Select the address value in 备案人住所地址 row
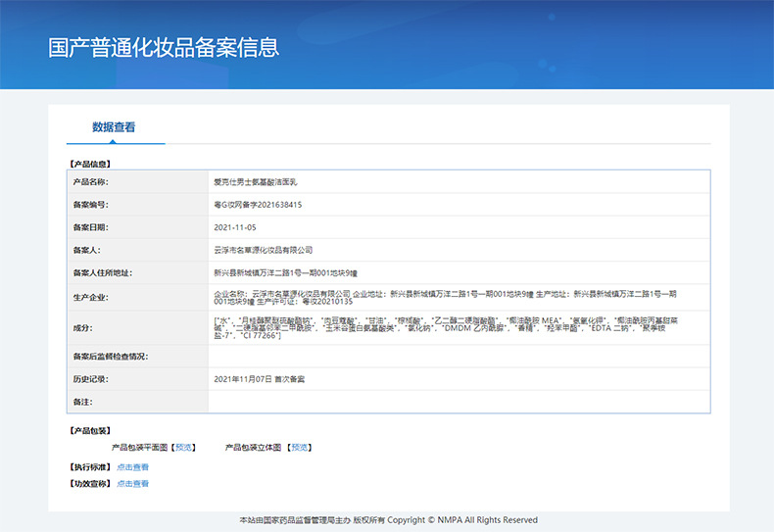Image resolution: width=774 pixels, height=532 pixels. pyautogui.click(x=285, y=273)
